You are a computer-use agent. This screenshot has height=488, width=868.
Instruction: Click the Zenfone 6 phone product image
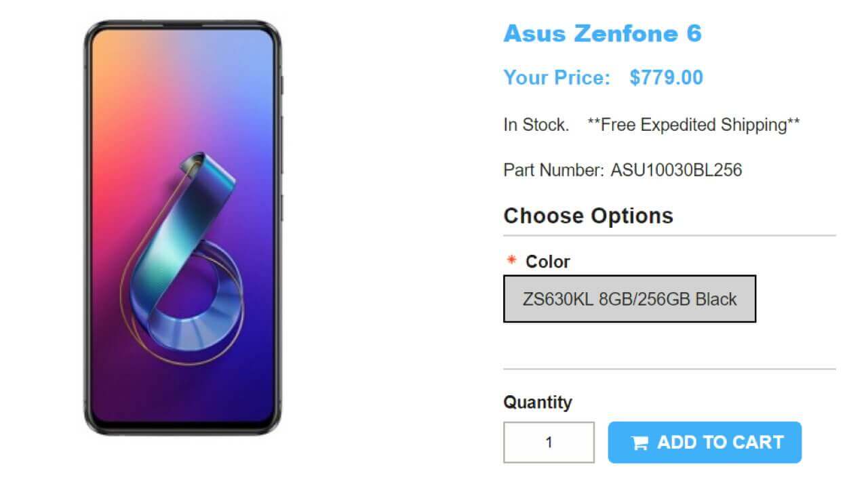click(x=182, y=227)
